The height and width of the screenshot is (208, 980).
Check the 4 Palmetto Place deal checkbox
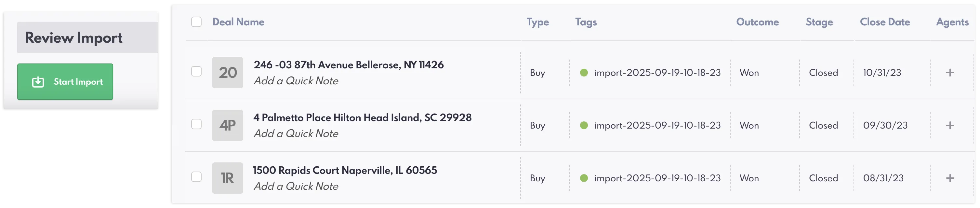tap(196, 124)
